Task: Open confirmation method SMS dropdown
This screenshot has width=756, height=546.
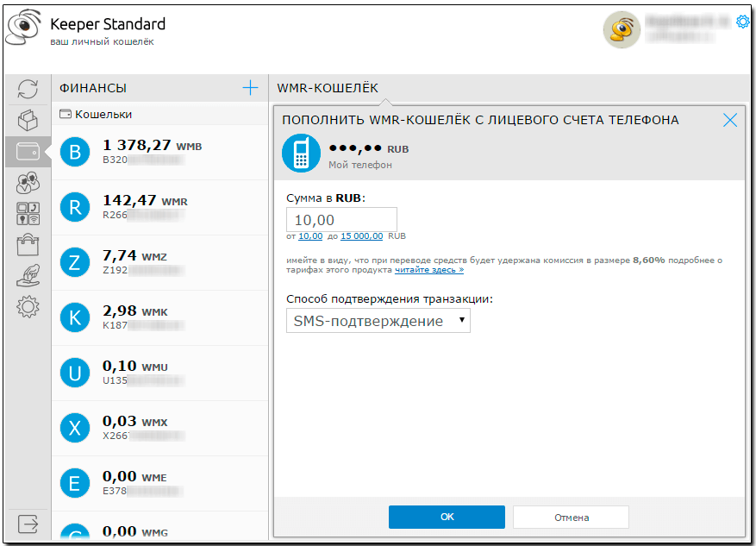Action: [378, 321]
